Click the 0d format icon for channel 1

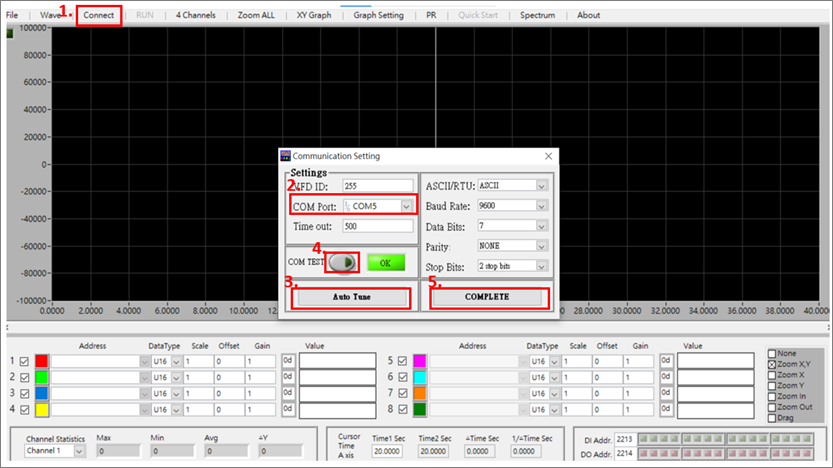(288, 361)
